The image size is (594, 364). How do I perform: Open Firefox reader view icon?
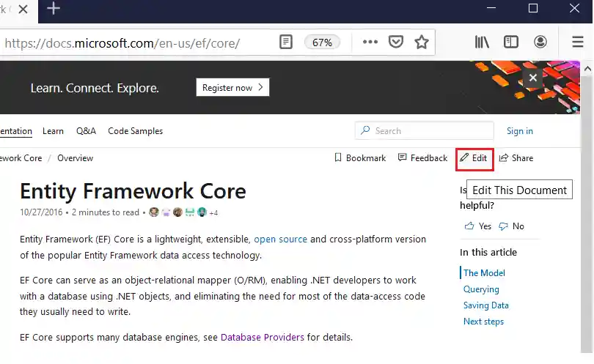[286, 42]
